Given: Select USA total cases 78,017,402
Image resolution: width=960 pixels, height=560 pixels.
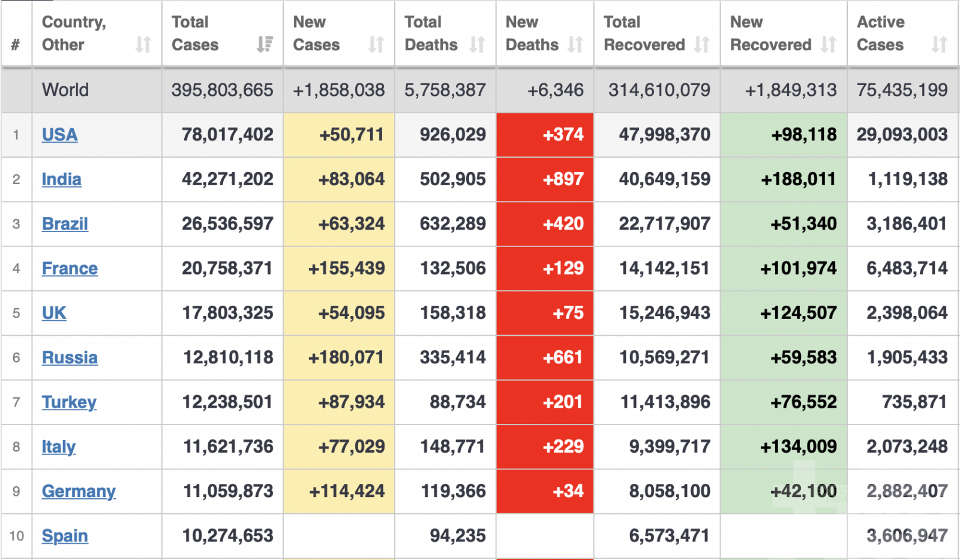Looking at the screenshot, I should click(x=227, y=134).
